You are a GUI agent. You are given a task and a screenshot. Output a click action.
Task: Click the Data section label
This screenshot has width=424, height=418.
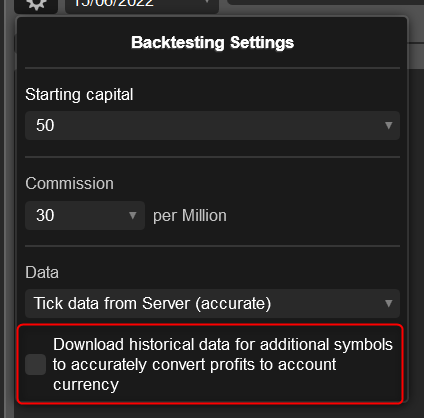click(42, 272)
